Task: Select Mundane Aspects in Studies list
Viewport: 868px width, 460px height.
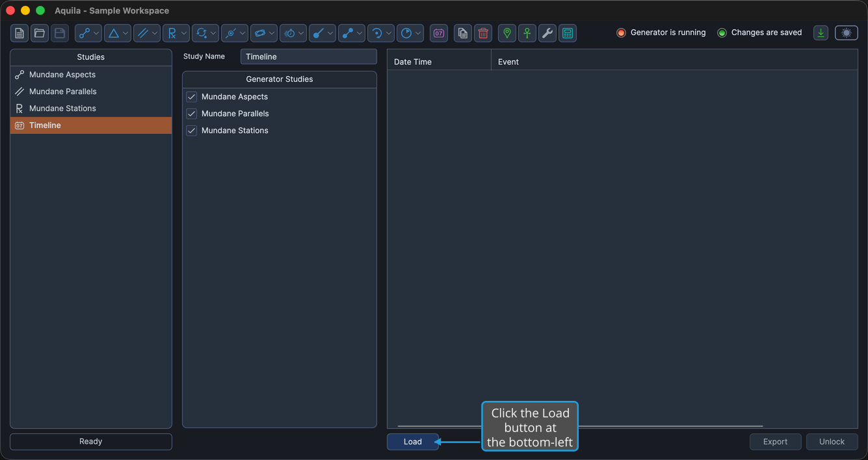Action: point(91,75)
